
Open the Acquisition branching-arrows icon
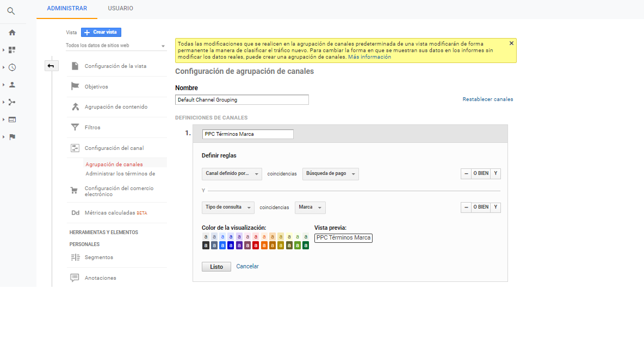point(12,102)
